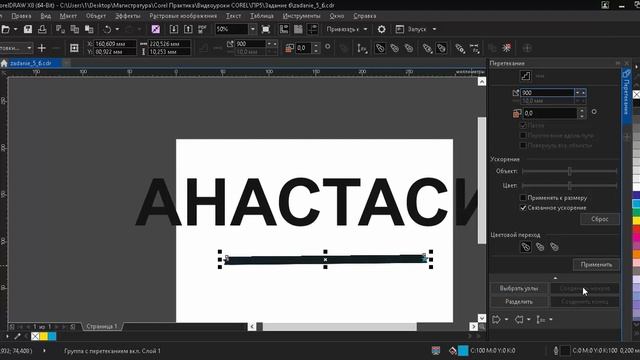The image size is (640, 360).
Task: Pick the yellow swatch in document palette
Action: [x=44, y=337]
